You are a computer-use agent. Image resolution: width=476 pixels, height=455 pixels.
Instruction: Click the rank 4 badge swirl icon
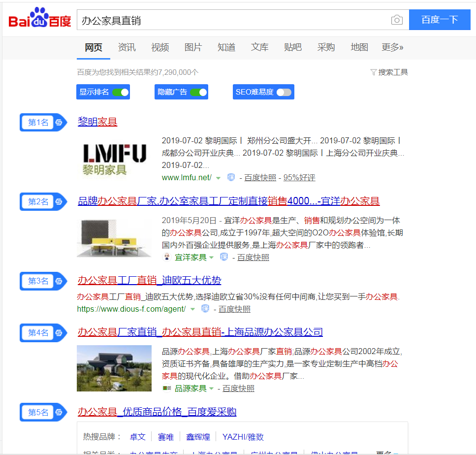[59, 333]
